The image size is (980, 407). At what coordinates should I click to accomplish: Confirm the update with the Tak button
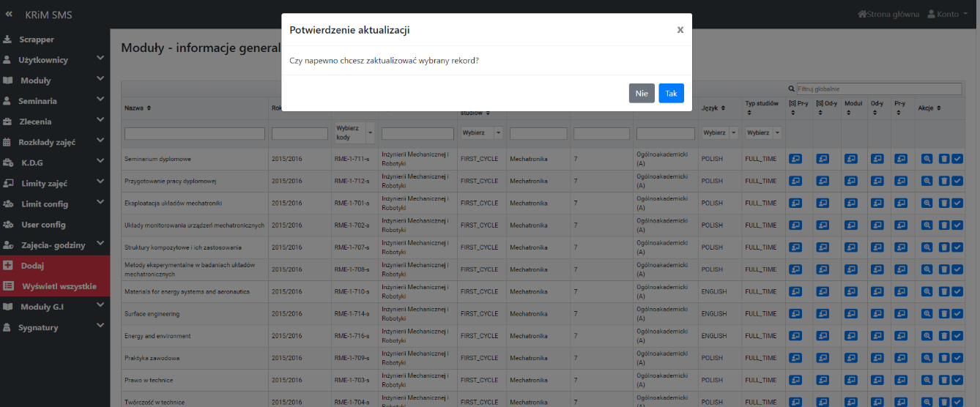coord(671,93)
